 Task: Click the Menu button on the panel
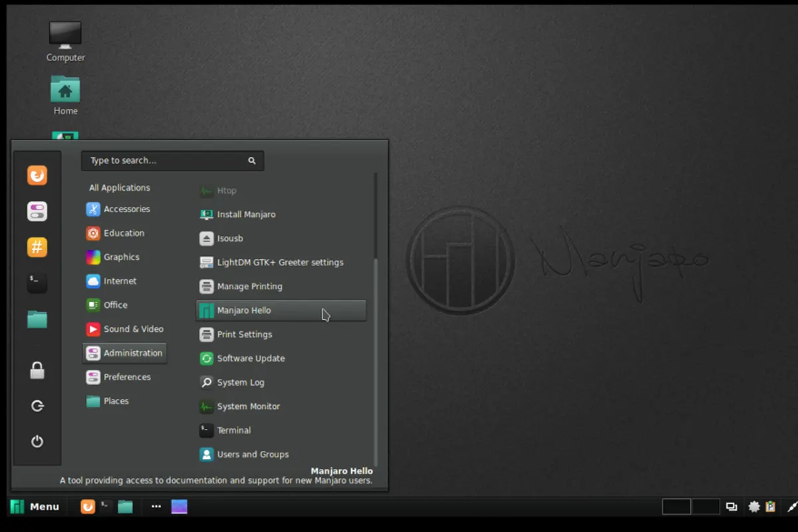click(35, 507)
